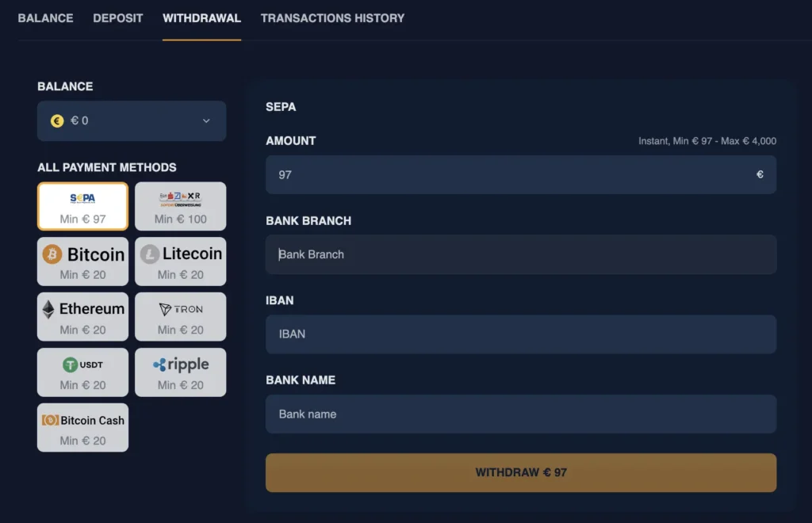Open the Deposit tab
The image size is (812, 523).
coord(118,18)
